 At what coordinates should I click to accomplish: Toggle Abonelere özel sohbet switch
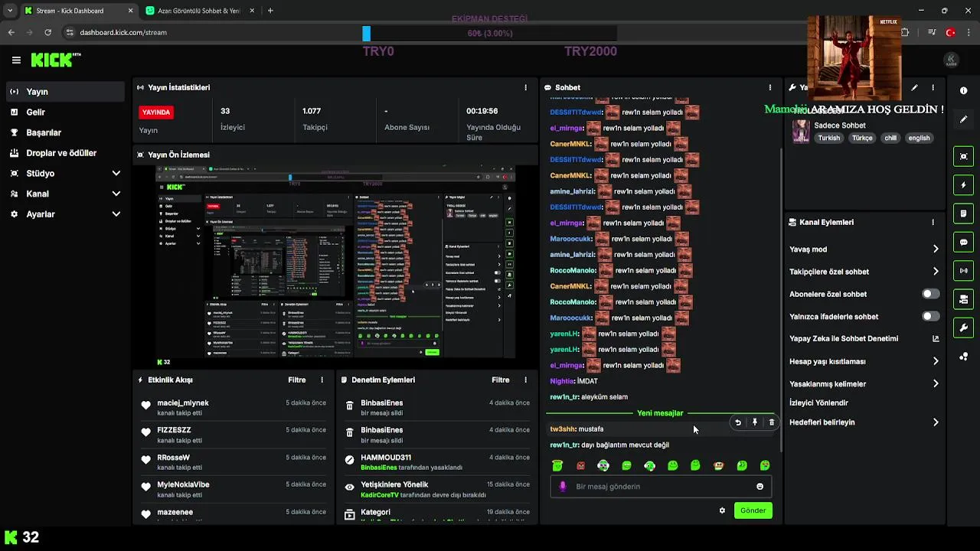930,294
